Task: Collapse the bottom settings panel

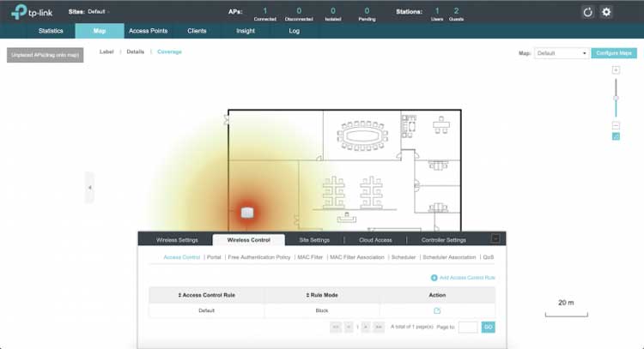Action: [x=495, y=239]
